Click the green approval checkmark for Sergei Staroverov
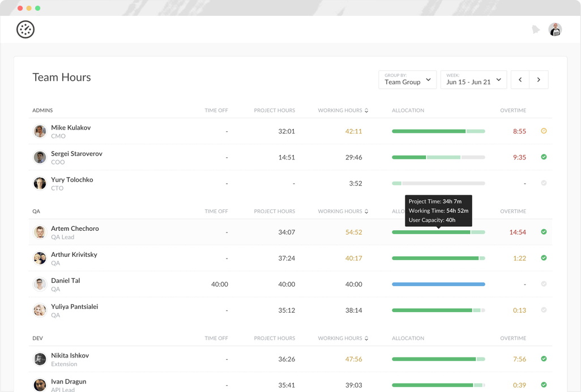This screenshot has width=581, height=392. click(x=544, y=157)
